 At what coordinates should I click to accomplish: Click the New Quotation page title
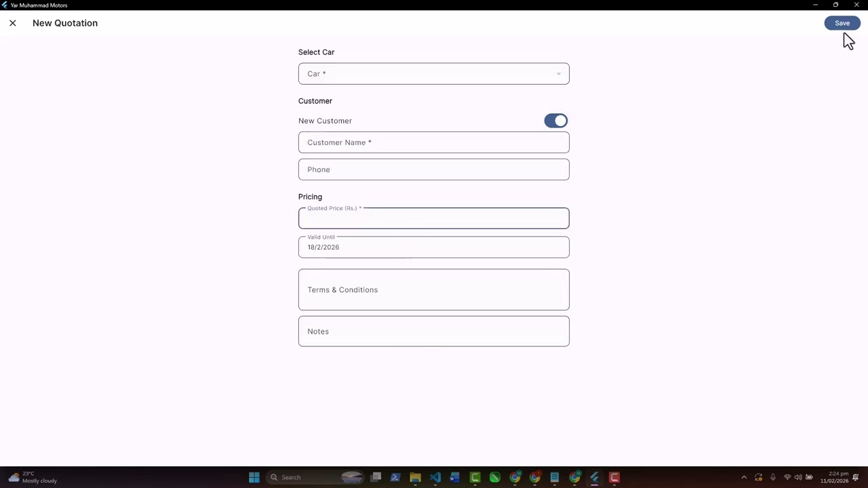click(65, 23)
